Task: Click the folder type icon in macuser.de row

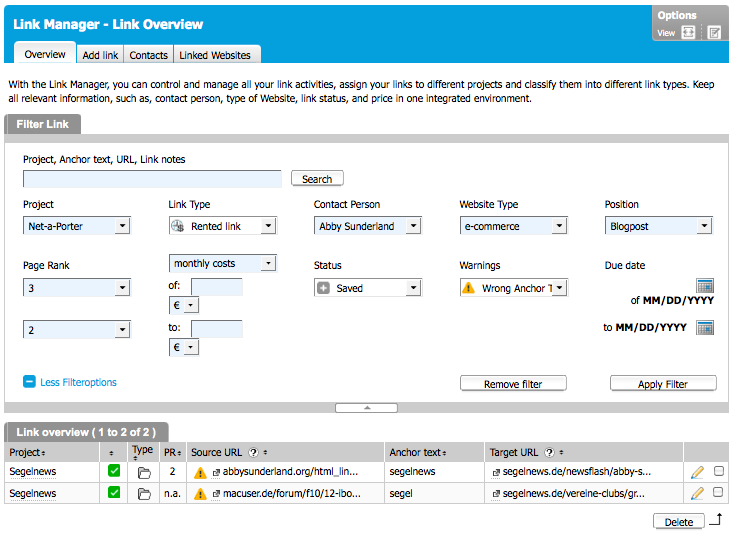Action: pos(144,493)
